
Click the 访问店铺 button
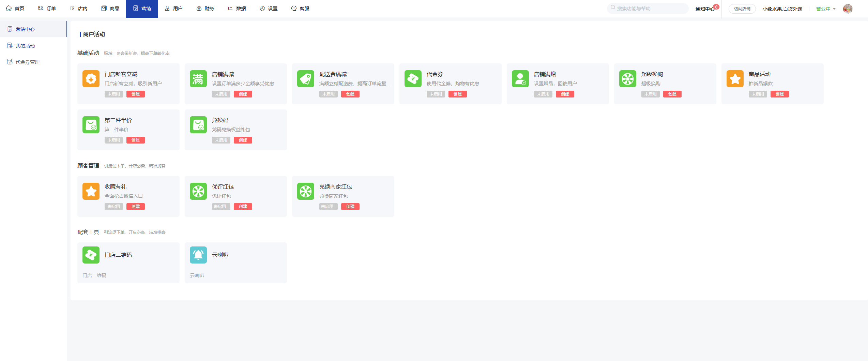click(742, 9)
